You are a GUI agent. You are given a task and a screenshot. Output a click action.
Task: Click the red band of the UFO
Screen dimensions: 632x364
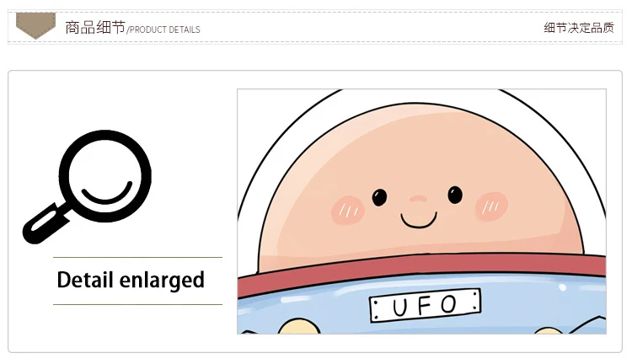(421, 270)
